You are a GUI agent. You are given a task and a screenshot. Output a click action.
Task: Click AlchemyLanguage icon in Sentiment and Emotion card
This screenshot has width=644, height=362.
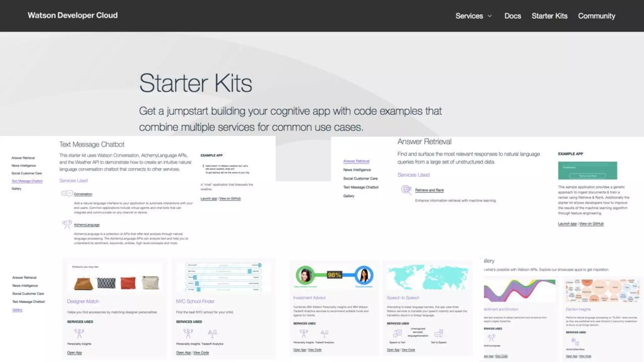[491, 338]
